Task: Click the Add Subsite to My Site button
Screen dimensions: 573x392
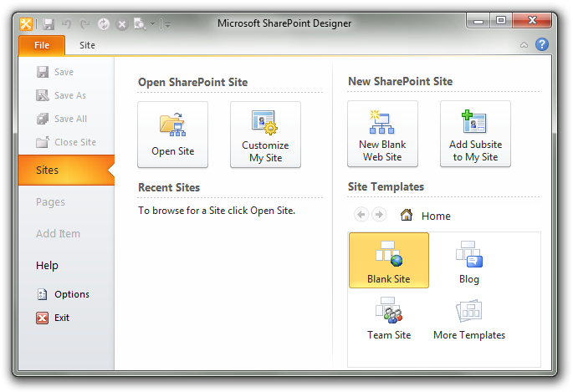Action: pos(475,134)
